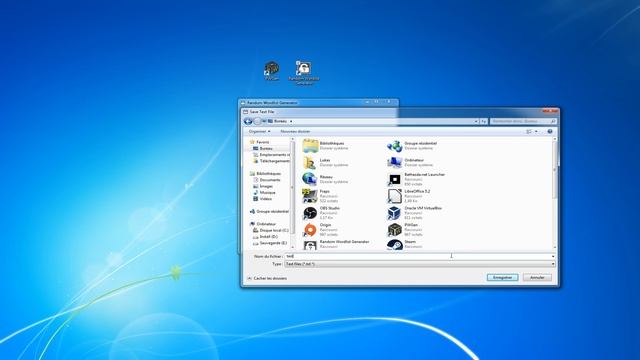640x360 pixels.
Task: Open Vidéos library in the navigation pane
Action: (x=262, y=199)
